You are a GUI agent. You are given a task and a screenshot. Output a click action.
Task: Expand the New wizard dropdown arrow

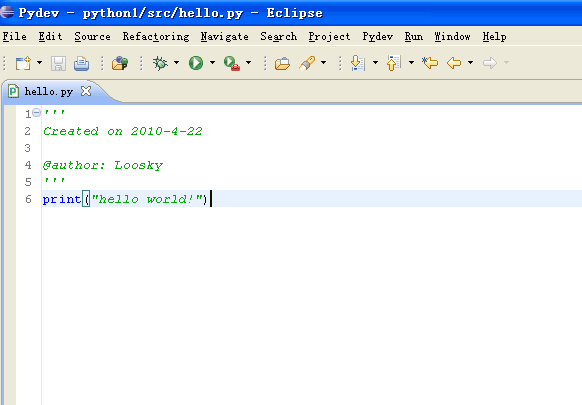39,63
